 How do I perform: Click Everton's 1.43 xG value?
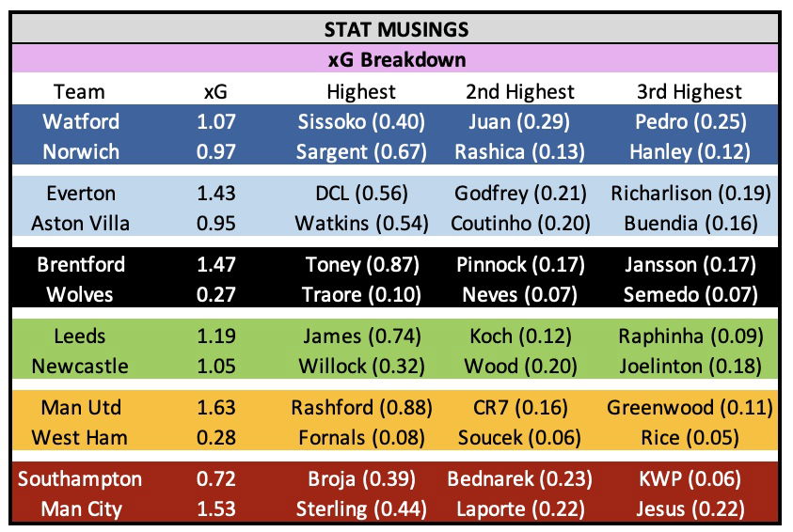pos(217,194)
